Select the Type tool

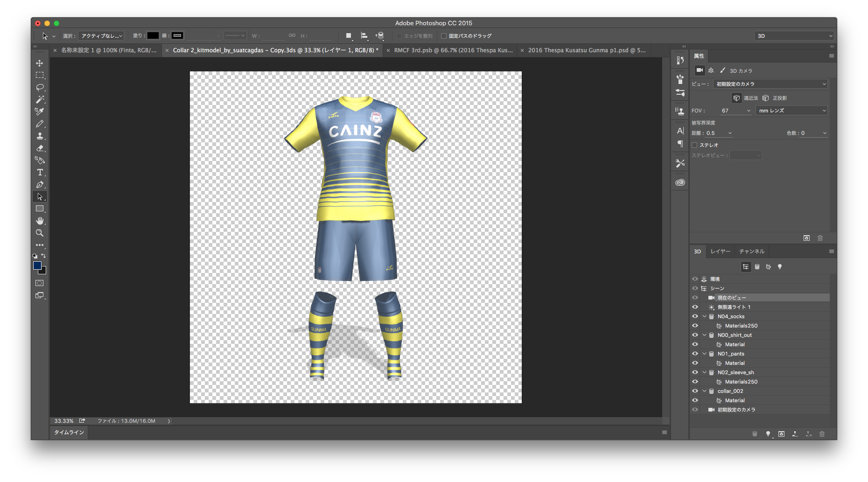click(x=40, y=172)
